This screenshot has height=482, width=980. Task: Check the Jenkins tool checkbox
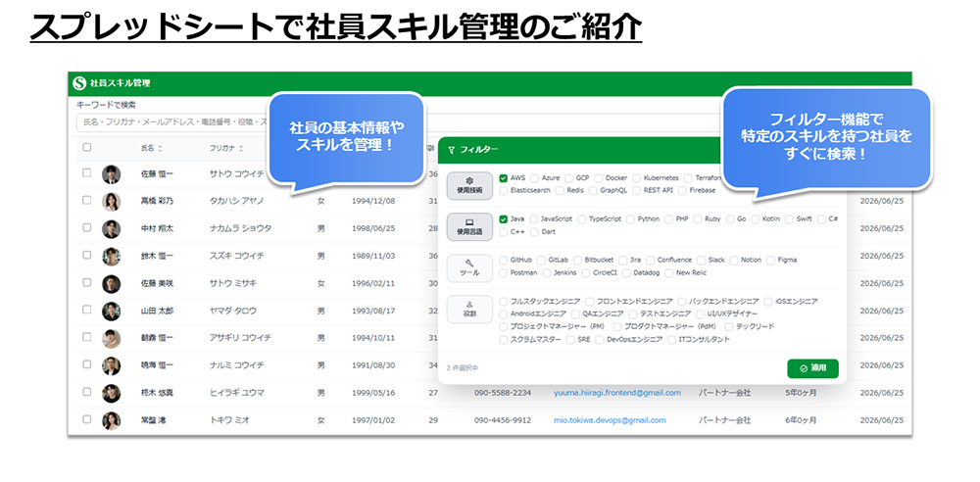[x=547, y=273]
